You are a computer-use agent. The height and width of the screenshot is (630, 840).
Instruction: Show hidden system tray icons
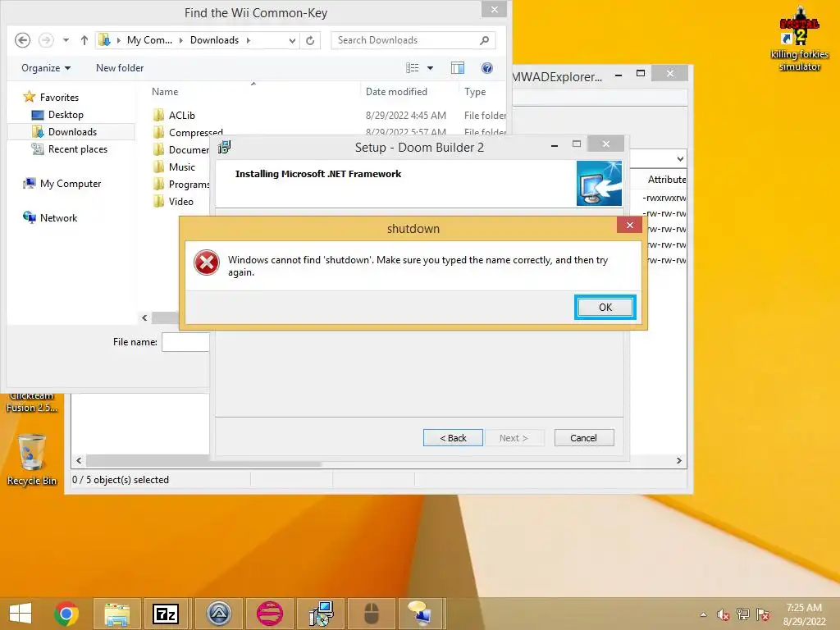point(703,614)
